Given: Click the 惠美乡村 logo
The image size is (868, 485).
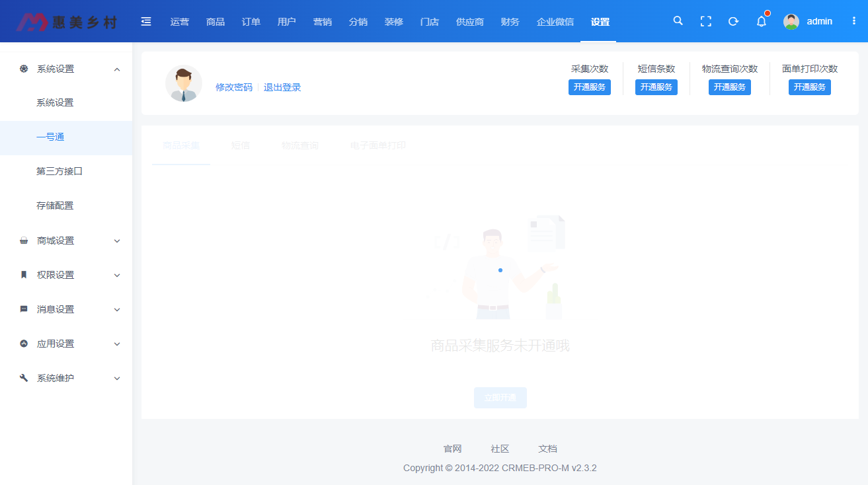Looking at the screenshot, I should pyautogui.click(x=66, y=22).
